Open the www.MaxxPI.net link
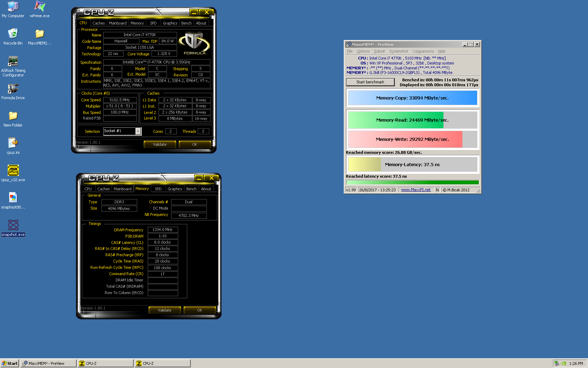Image resolution: width=588 pixels, height=368 pixels. coord(416,190)
